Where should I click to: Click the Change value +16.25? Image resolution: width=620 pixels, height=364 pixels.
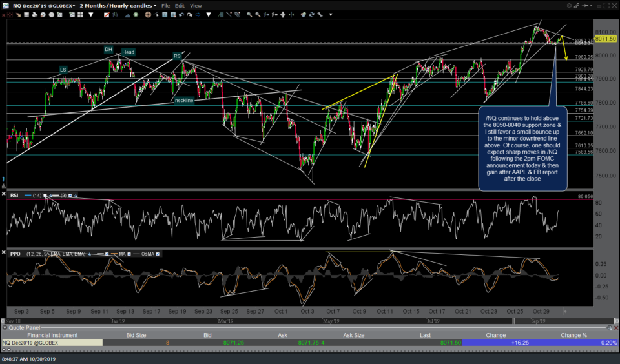tap(520, 343)
